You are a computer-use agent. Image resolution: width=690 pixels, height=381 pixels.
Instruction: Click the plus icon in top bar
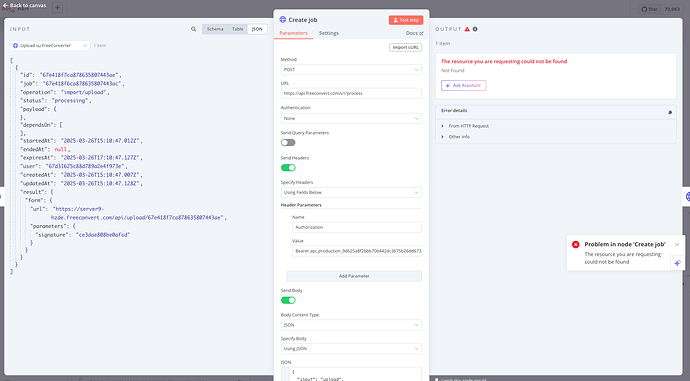tap(57, 7)
